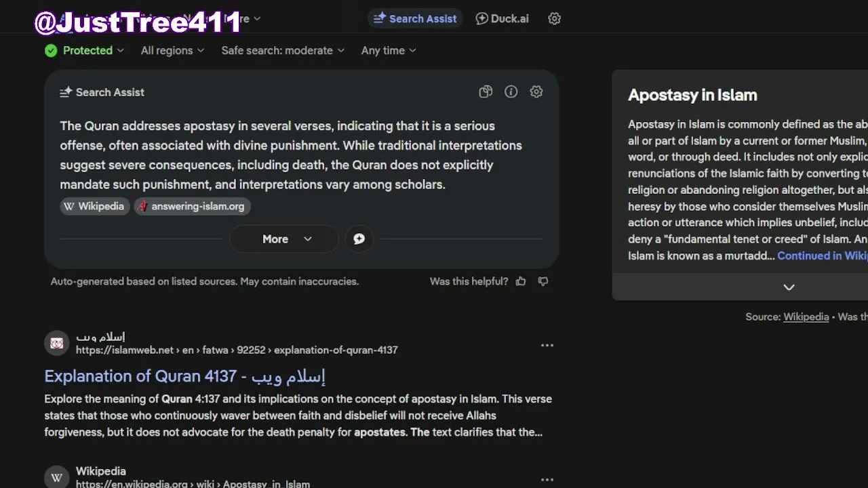This screenshot has width=868, height=488.
Task: Open the answering-islam.org source chip
Action: (192, 206)
